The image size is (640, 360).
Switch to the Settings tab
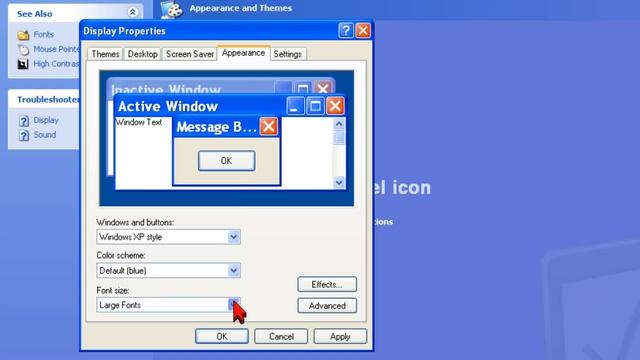coord(287,54)
